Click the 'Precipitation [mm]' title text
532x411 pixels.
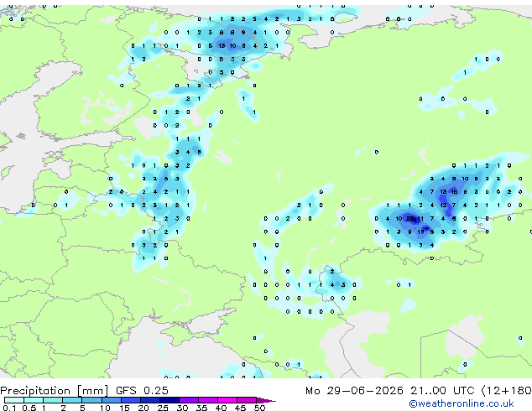55,391
